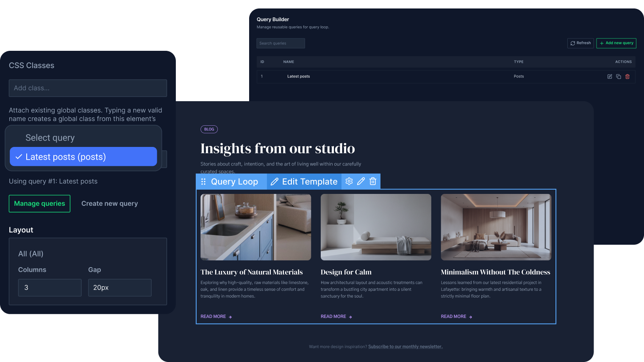
Task: Open Query Loop settings gear icon
Action: coord(349,181)
